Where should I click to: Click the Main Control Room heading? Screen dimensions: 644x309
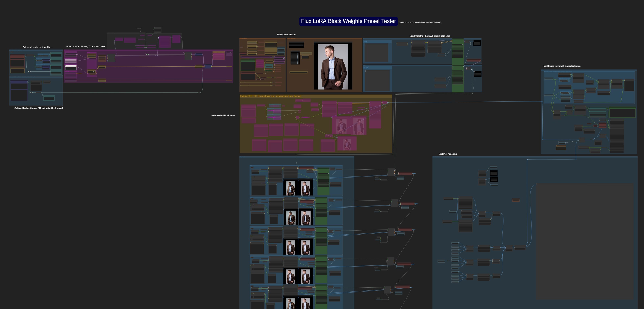point(286,34)
